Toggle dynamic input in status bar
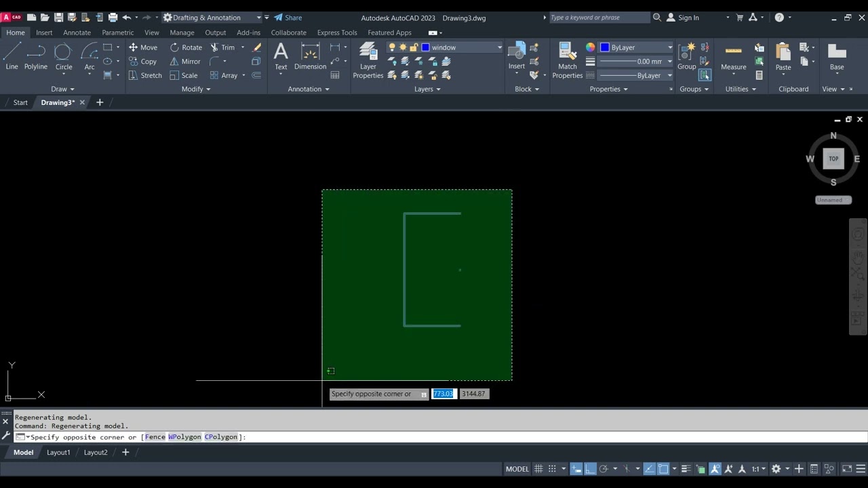This screenshot has height=488, width=868. click(576, 469)
